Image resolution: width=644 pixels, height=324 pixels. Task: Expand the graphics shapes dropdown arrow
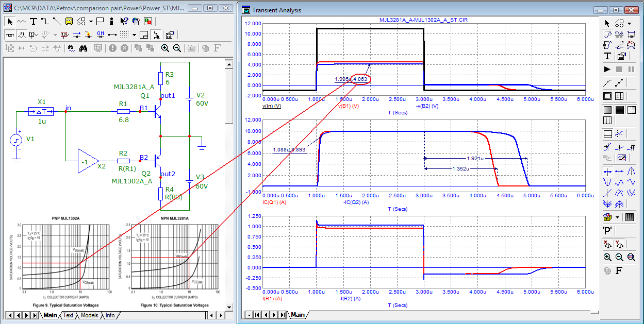click(91, 22)
